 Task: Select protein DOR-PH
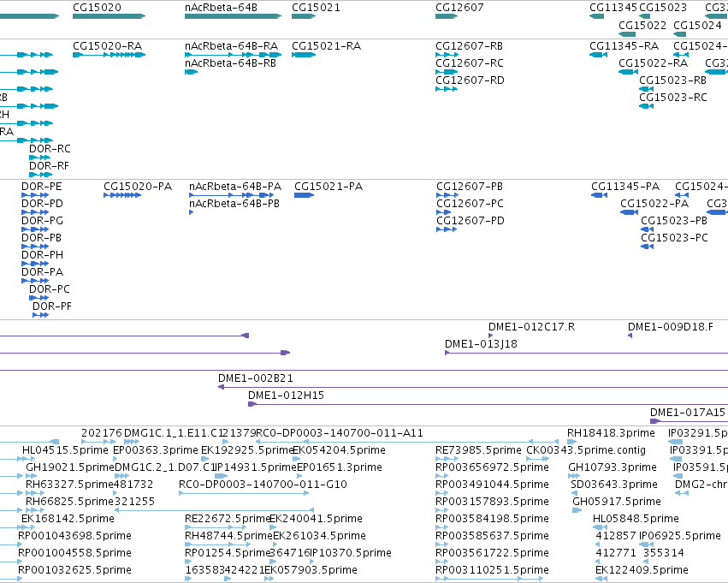[42, 255]
